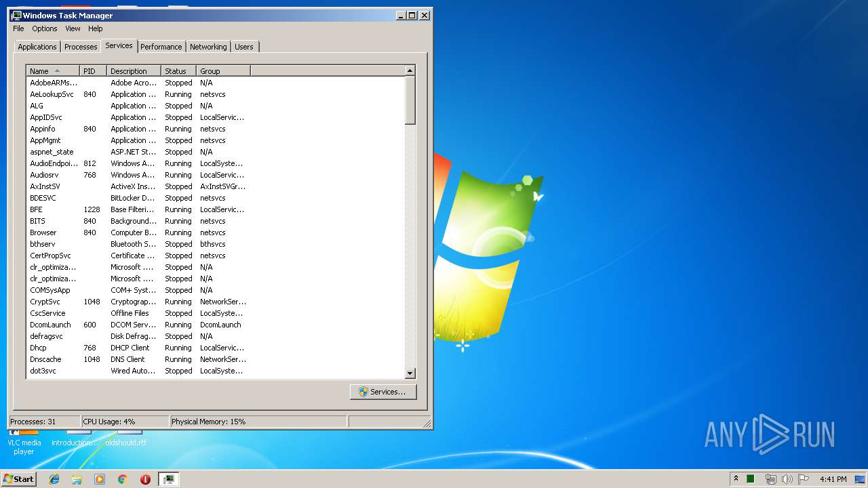Show hidden system tray icons
The image size is (868, 488).
(x=736, y=479)
